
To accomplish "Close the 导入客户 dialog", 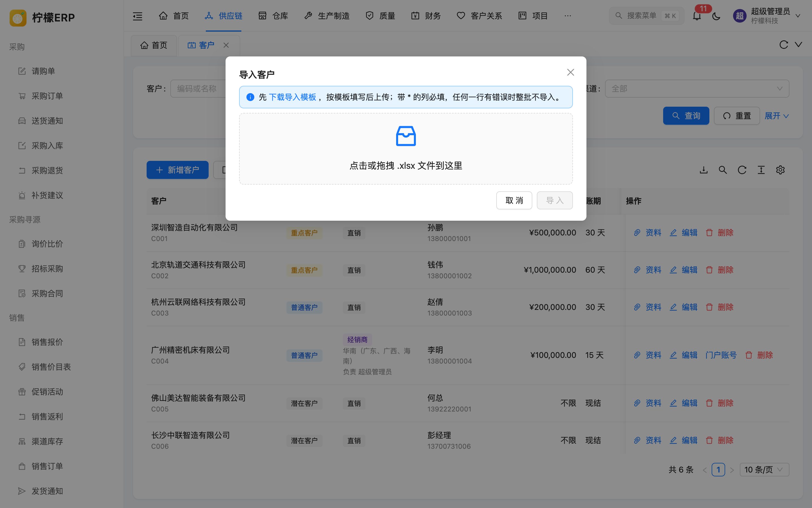I will coord(570,72).
